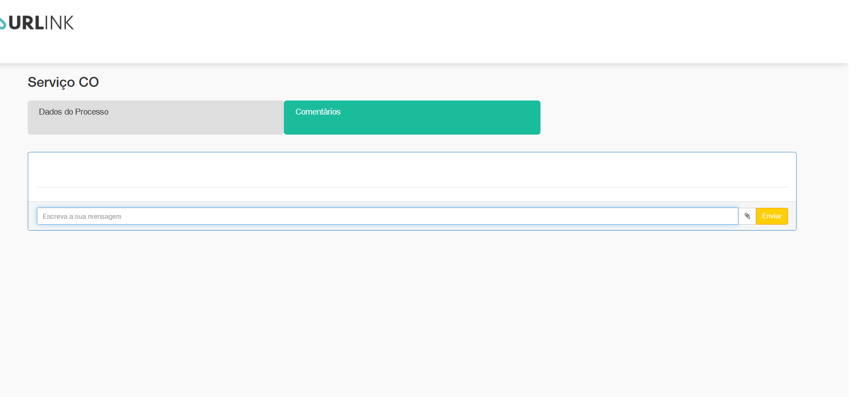This screenshot has width=868, height=397.
Task: Click the paperclip attachment icon
Action: click(x=747, y=216)
